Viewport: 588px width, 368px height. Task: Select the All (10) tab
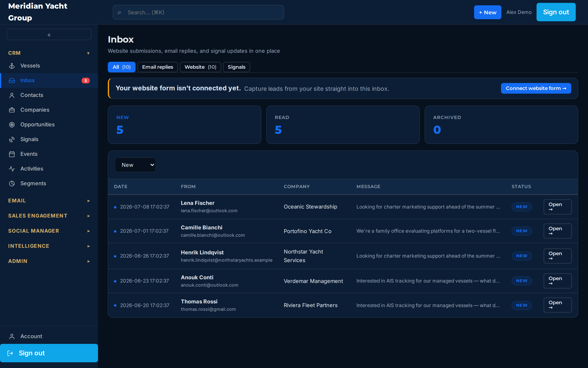coord(121,67)
